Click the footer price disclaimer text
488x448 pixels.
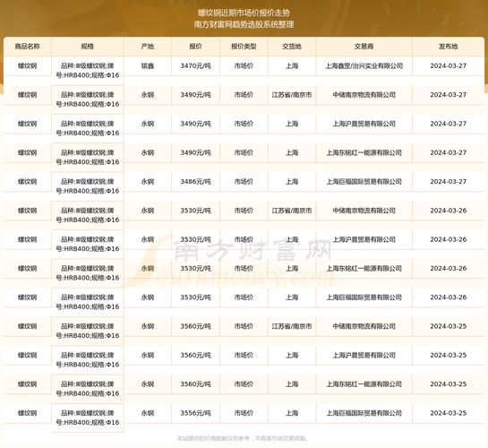coord(243,438)
